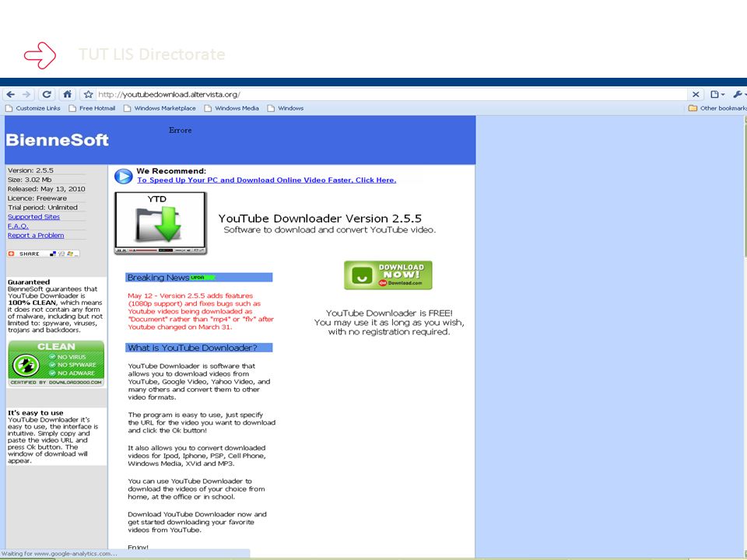
Task: Open the Other bookmarks folder
Action: 717,108
